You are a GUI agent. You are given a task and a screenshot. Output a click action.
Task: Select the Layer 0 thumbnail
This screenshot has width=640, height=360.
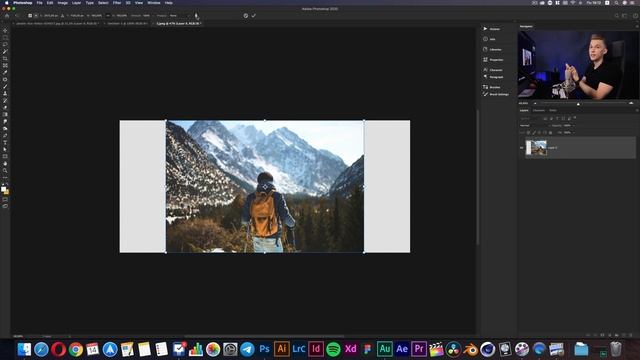pyautogui.click(x=536, y=148)
